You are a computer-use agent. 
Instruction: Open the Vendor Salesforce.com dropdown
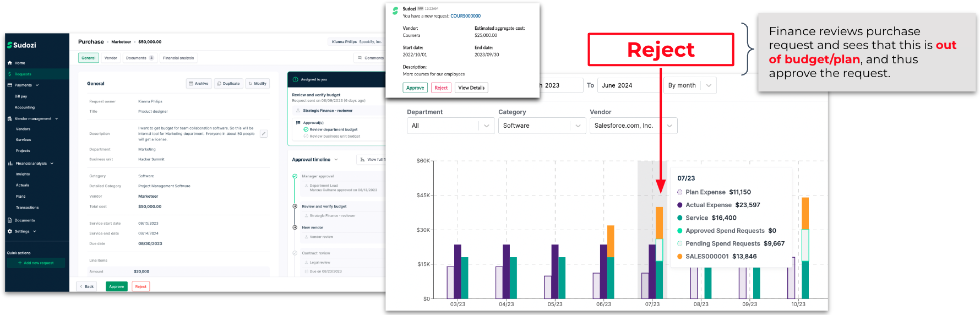click(633, 126)
